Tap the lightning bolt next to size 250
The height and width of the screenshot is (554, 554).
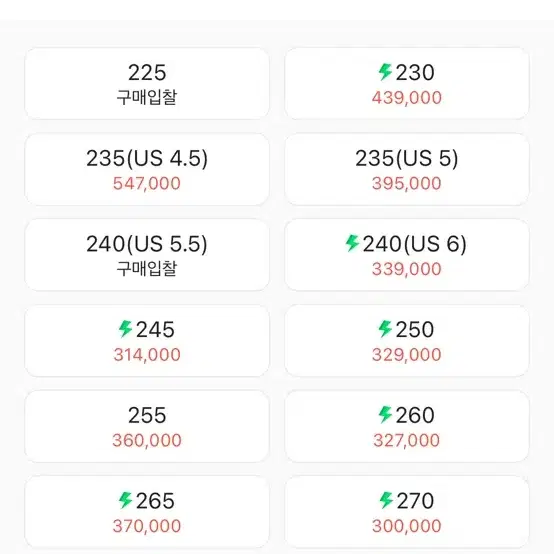pos(385,329)
